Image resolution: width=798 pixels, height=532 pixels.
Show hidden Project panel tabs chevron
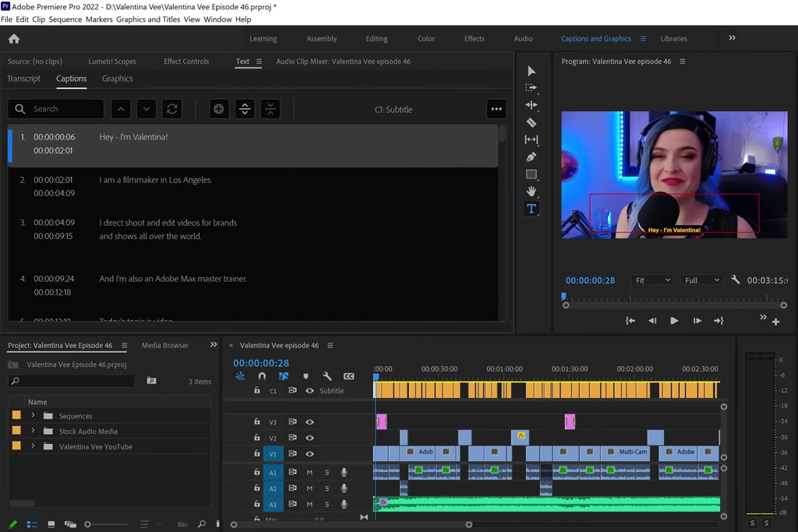pos(214,344)
